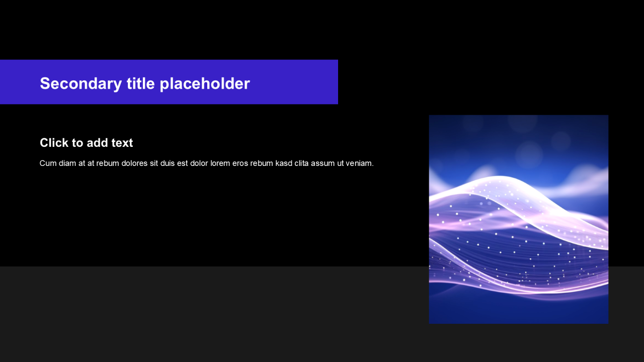Viewport: 644px width, 362px height.
Task: Click the word "placeholder" in the title
Action: (205, 83)
